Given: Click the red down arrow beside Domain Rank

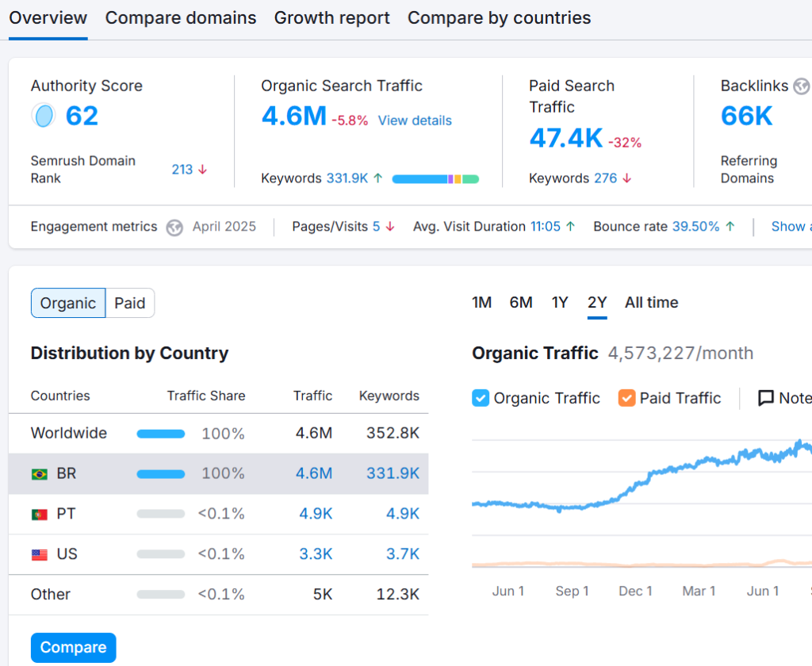Looking at the screenshot, I should (202, 170).
